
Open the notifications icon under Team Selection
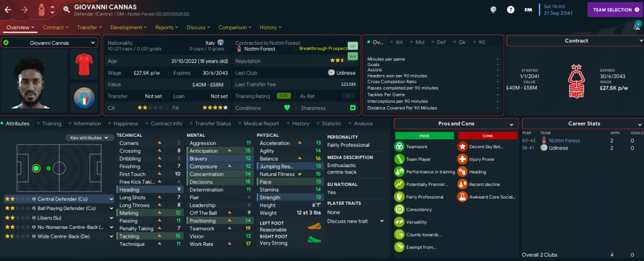[636, 25]
